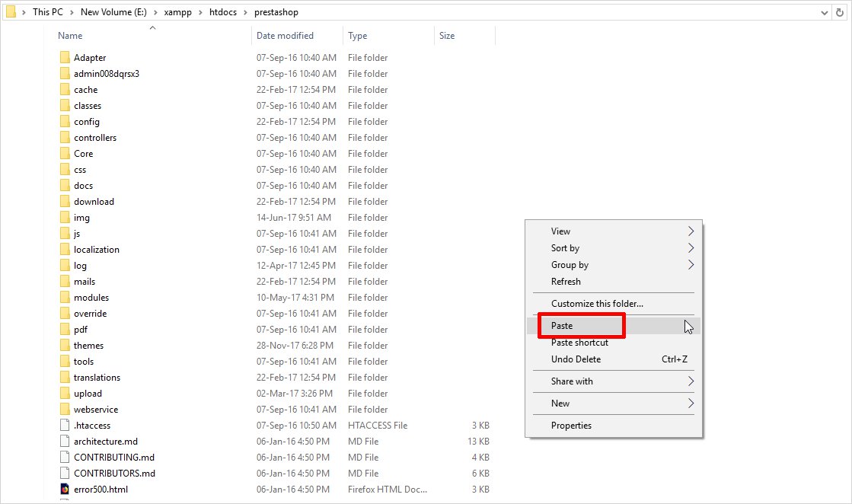Viewport: 852px width, 504px height.
Task: Click the architecture.md file icon
Action: point(65,442)
